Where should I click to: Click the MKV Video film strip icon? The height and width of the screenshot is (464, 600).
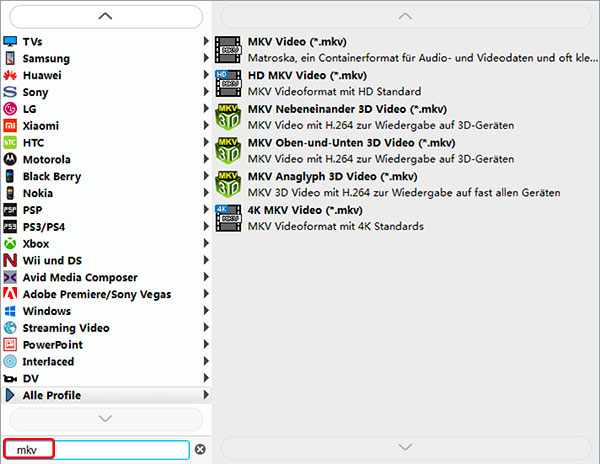click(x=228, y=50)
